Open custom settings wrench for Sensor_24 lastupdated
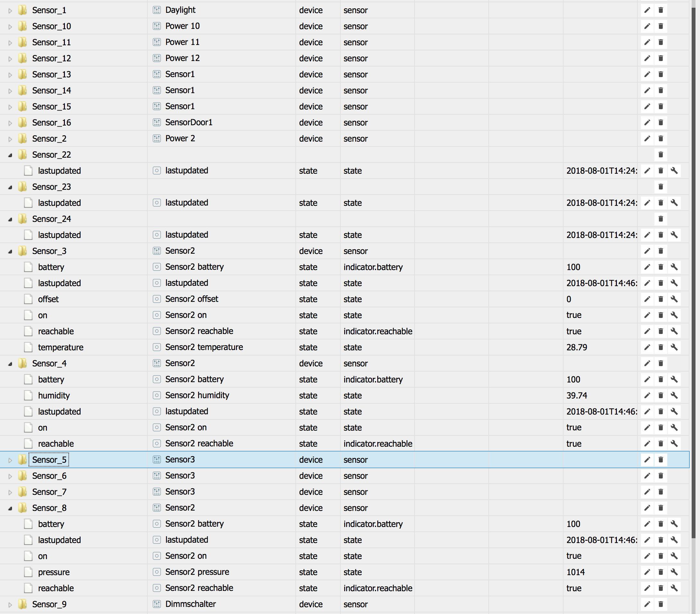700x614 pixels. click(674, 235)
